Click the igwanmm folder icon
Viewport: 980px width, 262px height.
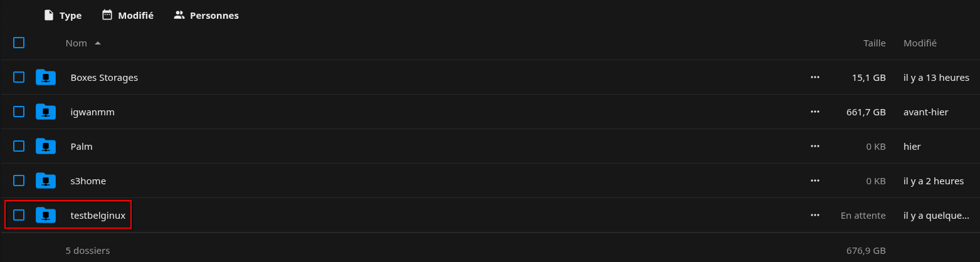(x=46, y=112)
